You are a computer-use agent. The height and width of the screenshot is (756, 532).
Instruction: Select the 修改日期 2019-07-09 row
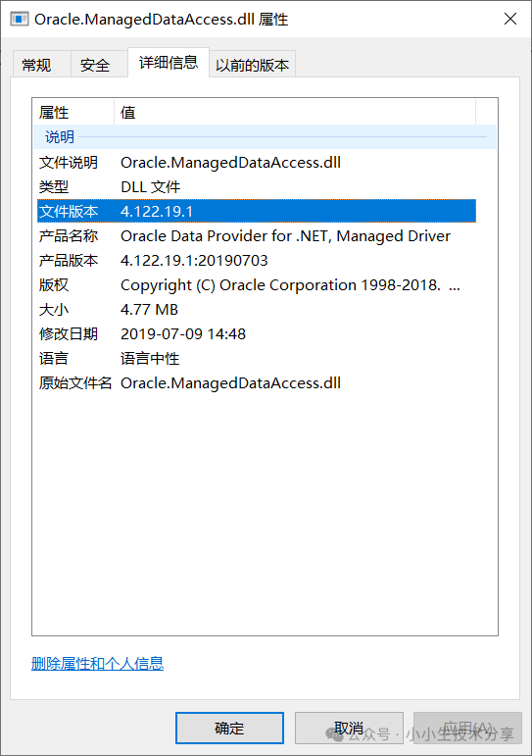click(x=257, y=333)
